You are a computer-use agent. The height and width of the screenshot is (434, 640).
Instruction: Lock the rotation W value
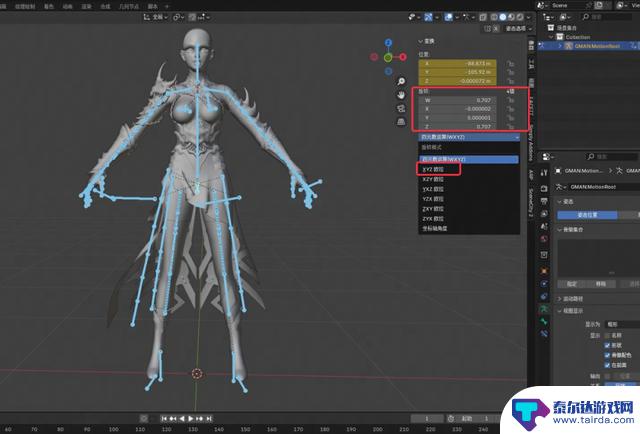coord(510,100)
